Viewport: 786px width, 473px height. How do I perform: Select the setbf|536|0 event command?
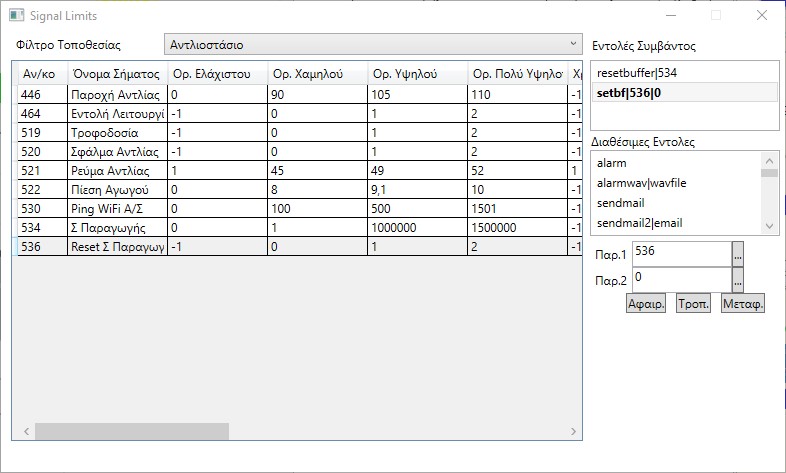pyautogui.click(x=682, y=92)
